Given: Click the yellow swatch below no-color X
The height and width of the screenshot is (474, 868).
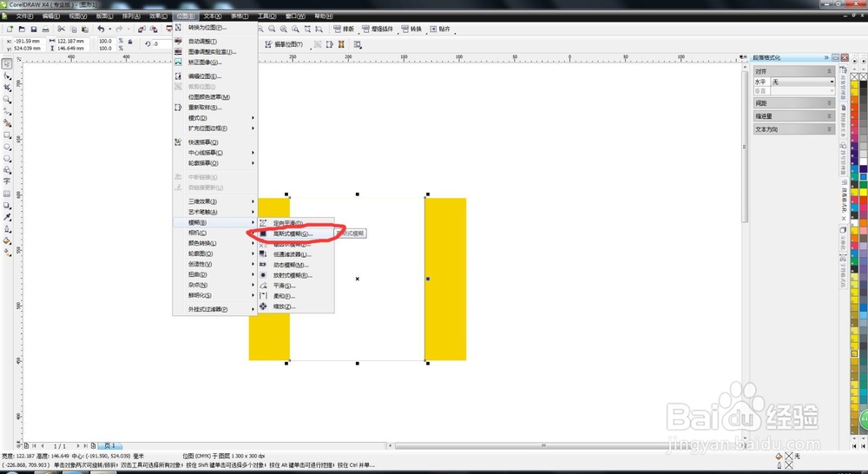Looking at the screenshot, I should click(x=855, y=86).
